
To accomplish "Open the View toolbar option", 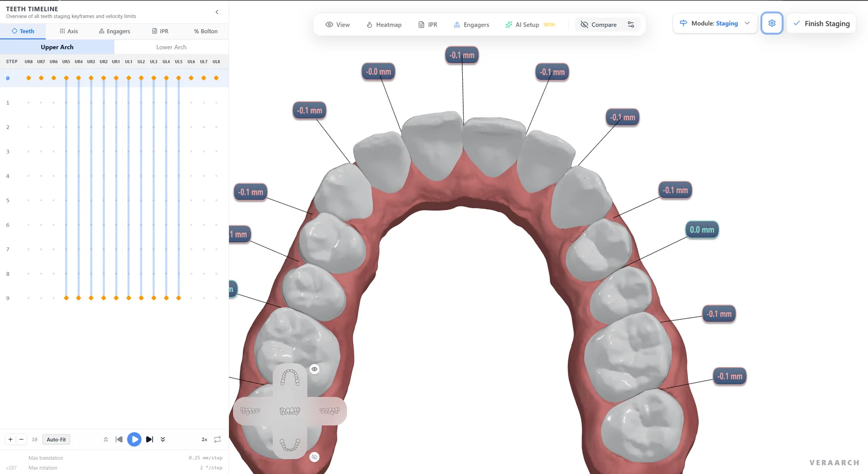I will coord(337,24).
